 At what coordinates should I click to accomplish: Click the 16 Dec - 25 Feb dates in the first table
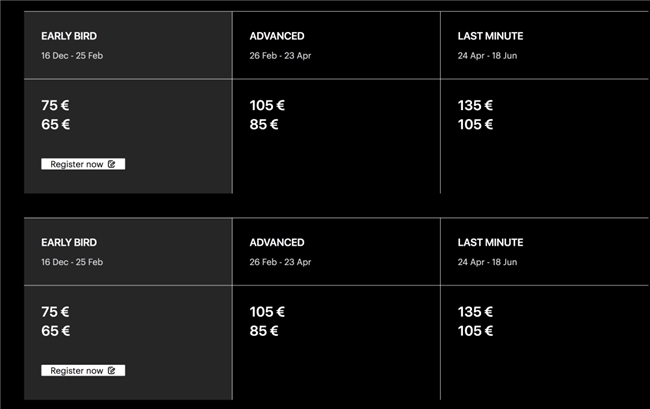coord(72,55)
